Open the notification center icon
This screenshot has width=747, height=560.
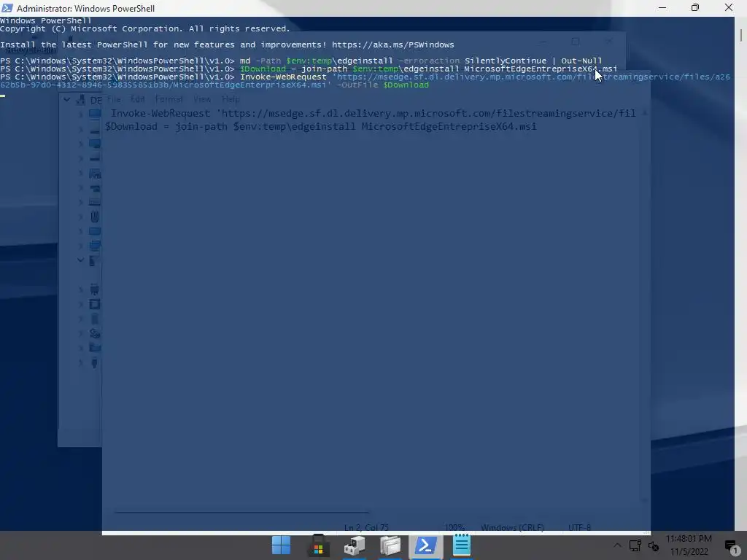click(x=731, y=546)
